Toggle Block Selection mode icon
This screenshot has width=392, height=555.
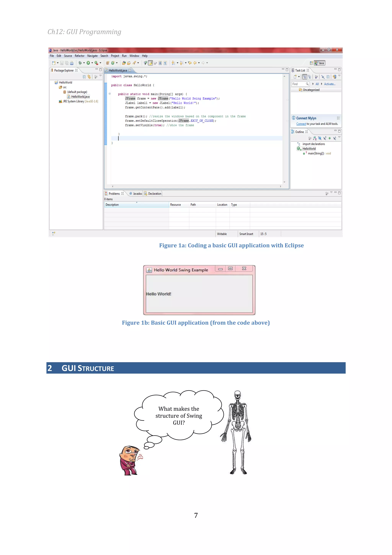coord(160,63)
